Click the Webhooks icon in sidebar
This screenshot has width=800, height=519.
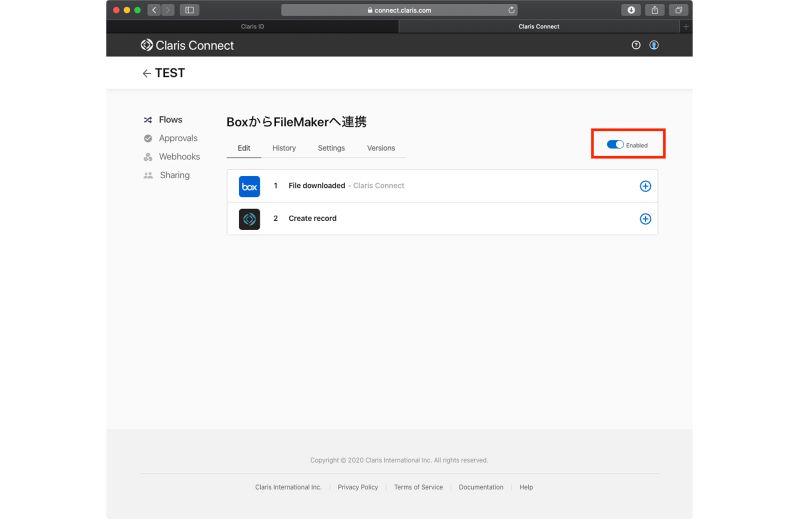click(x=148, y=157)
